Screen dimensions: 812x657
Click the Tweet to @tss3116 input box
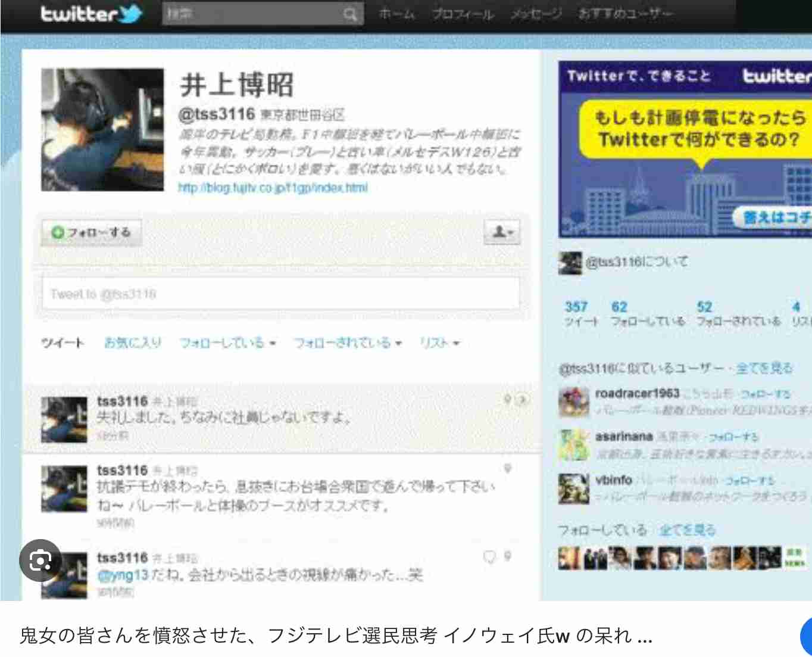pos(281,294)
